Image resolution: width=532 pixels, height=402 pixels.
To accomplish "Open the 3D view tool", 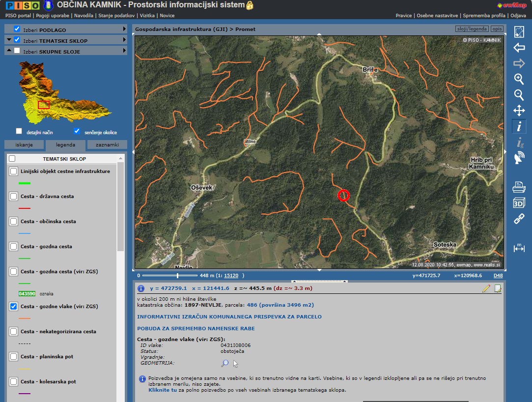I will (519, 203).
